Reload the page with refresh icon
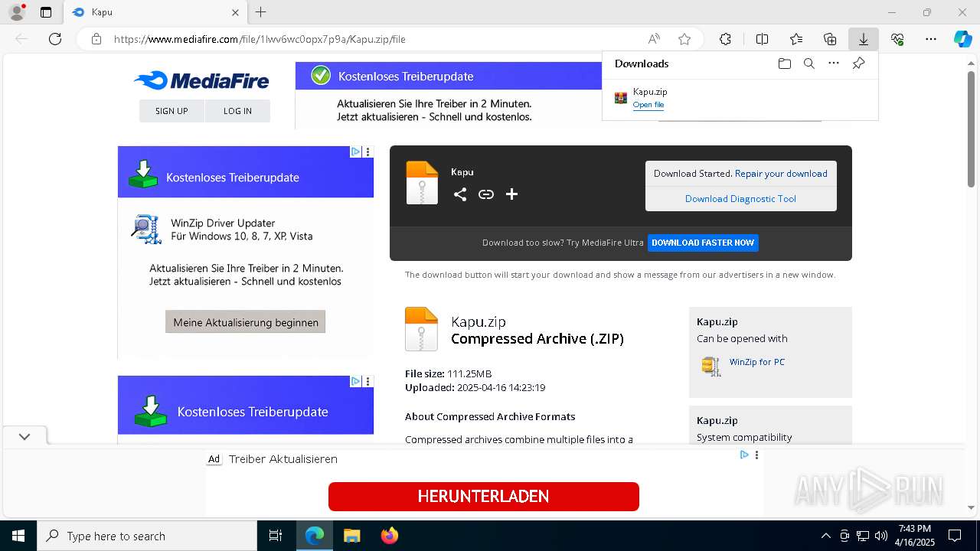Screen dimensions: 980x551 (55, 39)
